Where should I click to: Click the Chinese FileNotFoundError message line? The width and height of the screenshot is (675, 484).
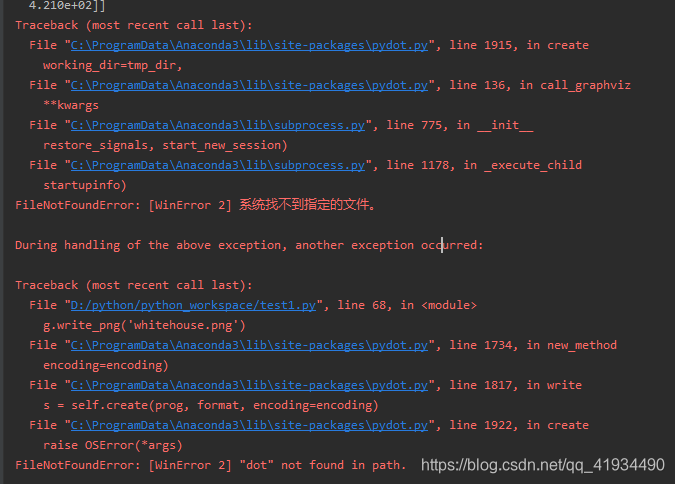pyautogui.click(x=196, y=205)
